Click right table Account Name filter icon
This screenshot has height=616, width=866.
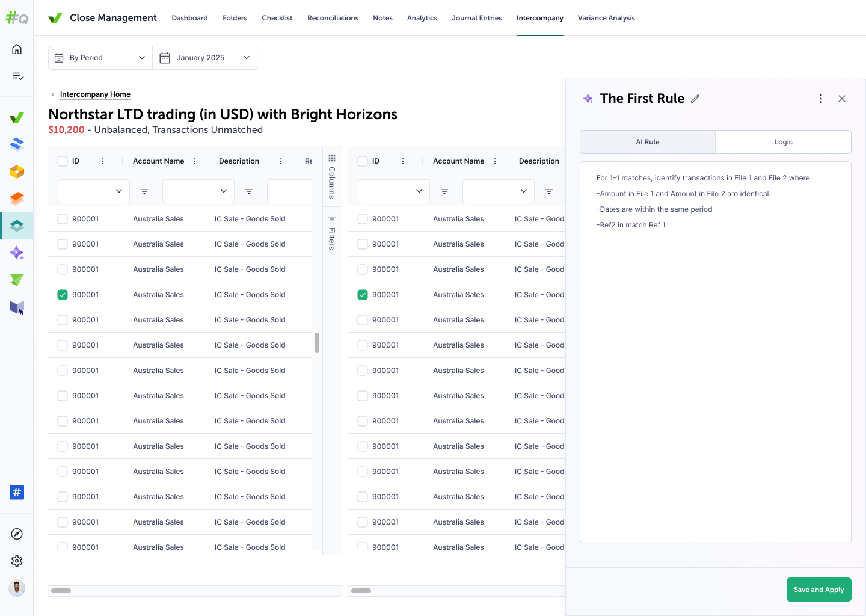click(x=549, y=191)
